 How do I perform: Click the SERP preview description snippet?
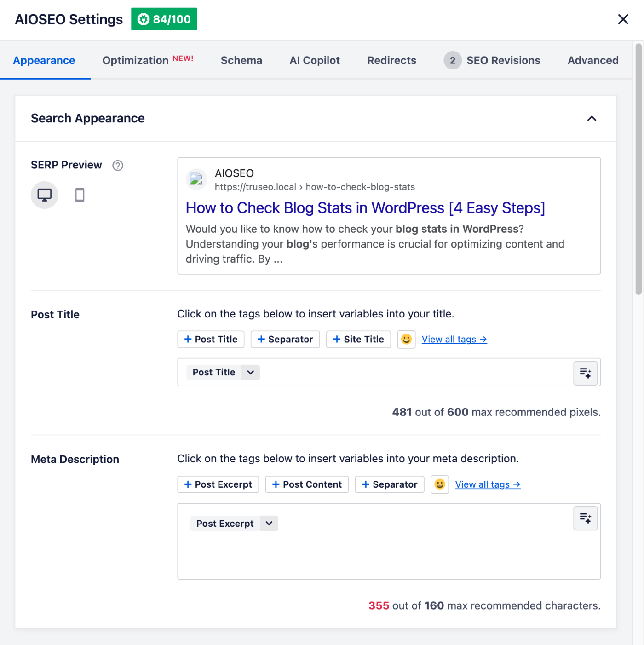375,244
